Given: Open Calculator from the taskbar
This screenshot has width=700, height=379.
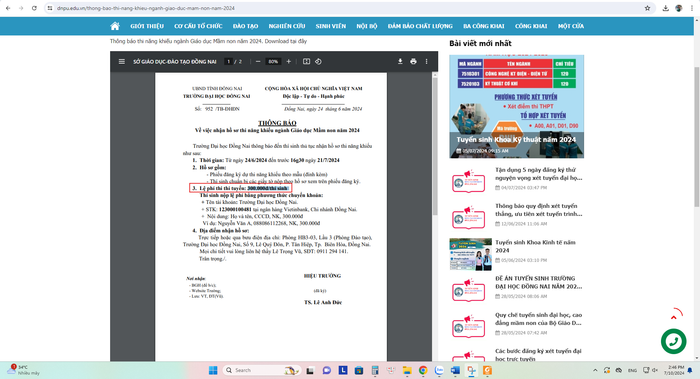Looking at the screenshot, I should click(375, 370).
